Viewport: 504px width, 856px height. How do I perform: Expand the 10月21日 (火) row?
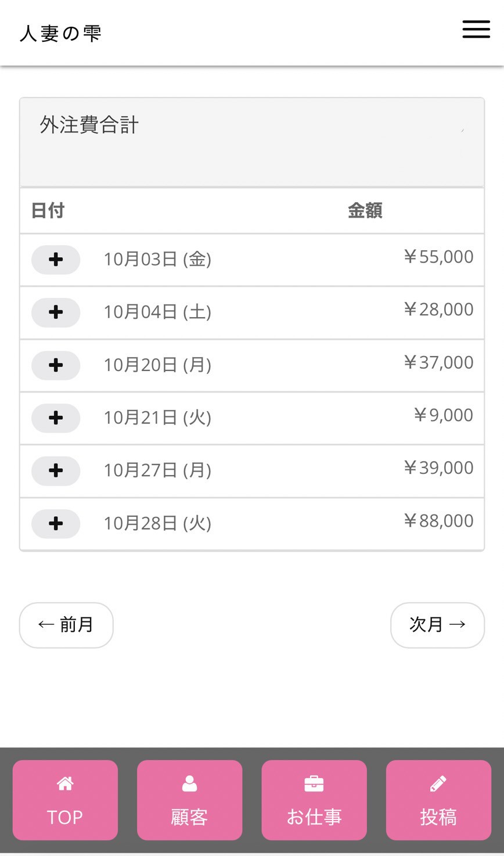pos(56,418)
